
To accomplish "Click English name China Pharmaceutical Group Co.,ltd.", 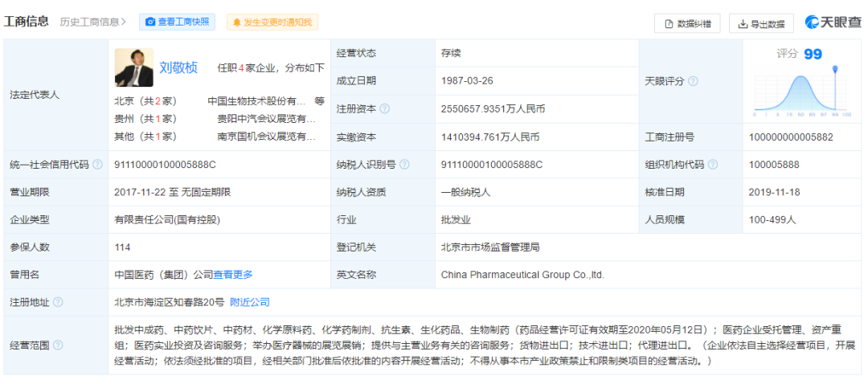I will click(x=522, y=275).
